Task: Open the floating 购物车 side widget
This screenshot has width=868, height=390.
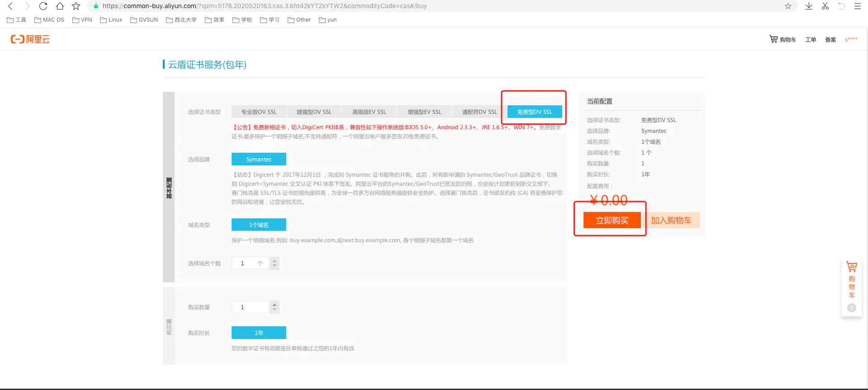Action: click(x=852, y=287)
